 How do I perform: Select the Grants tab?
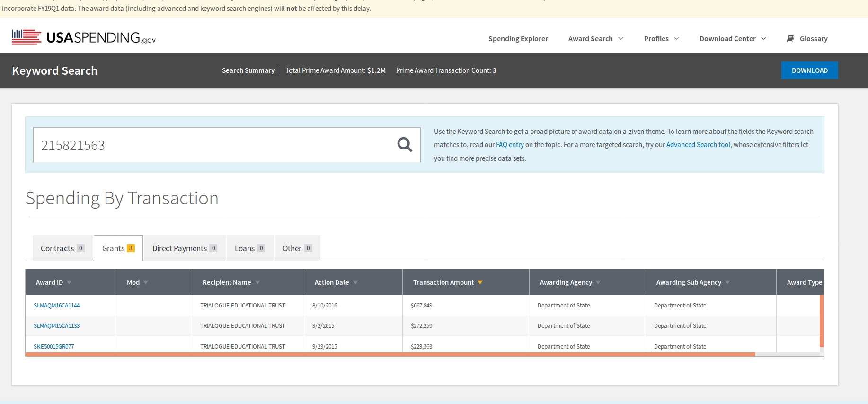[x=118, y=248]
